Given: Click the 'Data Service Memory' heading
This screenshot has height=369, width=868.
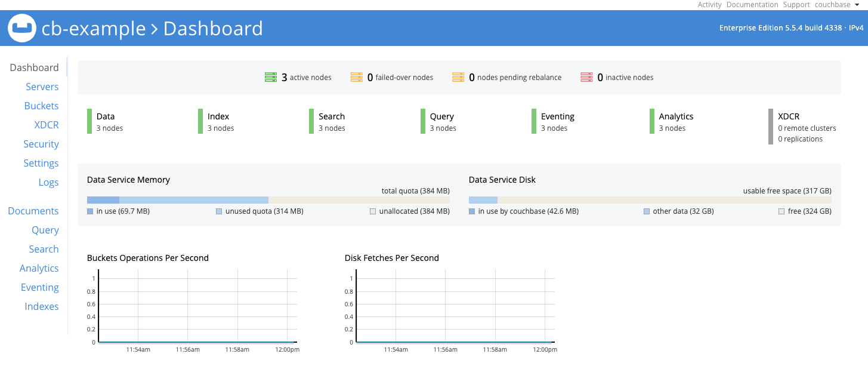Looking at the screenshot, I should point(128,180).
